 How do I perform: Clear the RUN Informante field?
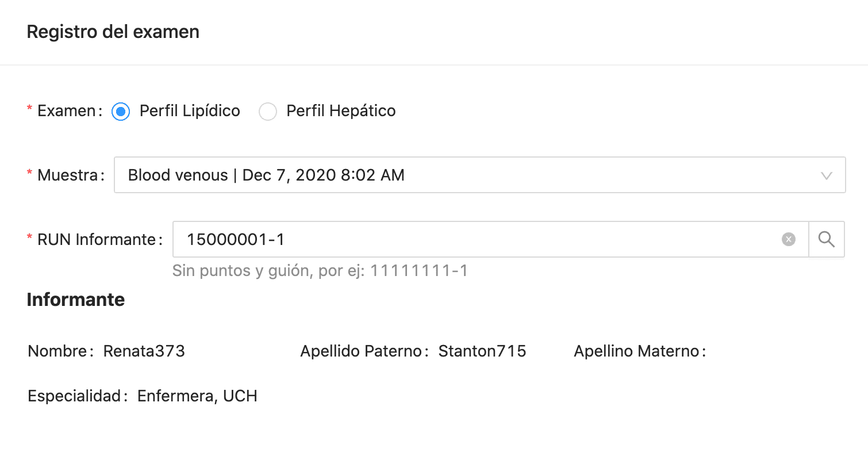[788, 239]
